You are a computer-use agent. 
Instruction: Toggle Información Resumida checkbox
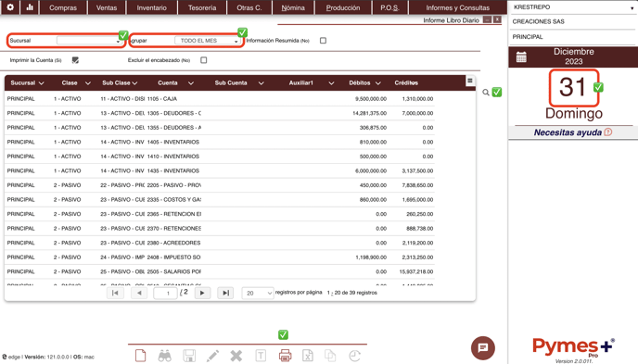click(323, 41)
